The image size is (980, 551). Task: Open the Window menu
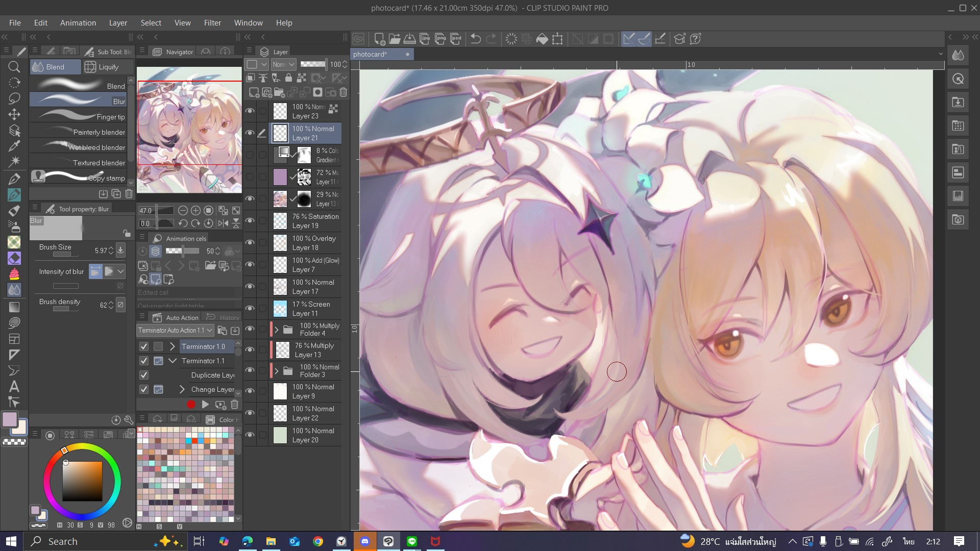[248, 23]
